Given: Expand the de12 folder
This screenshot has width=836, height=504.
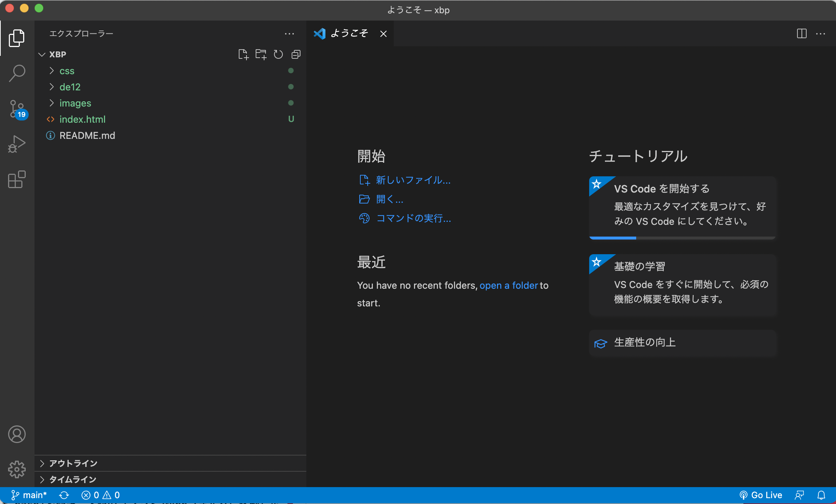Looking at the screenshot, I should [x=70, y=87].
